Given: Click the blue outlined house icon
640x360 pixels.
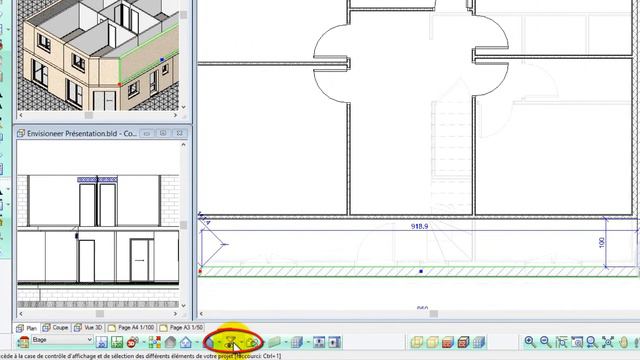Looking at the screenshot, I should 186,342.
